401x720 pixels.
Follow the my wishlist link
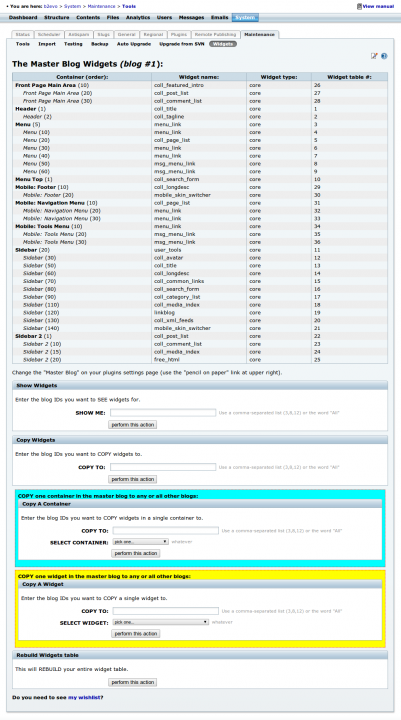[x=84, y=698]
